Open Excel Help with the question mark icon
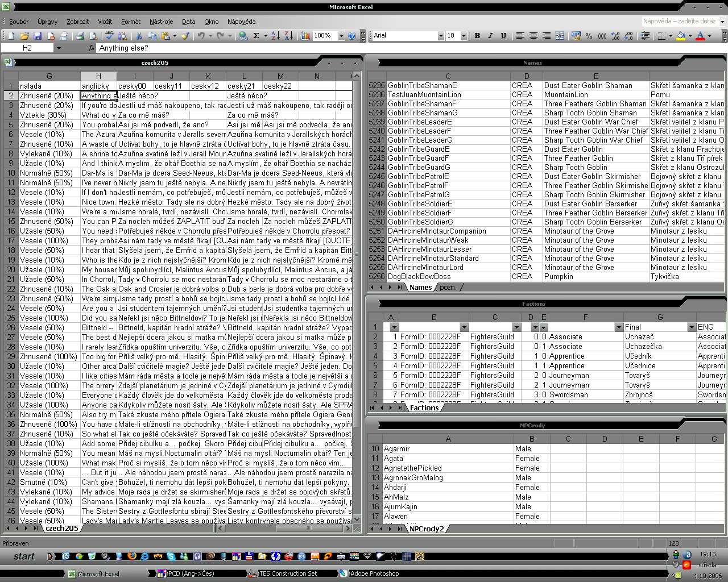This screenshot has height=582, width=728. 352,36
